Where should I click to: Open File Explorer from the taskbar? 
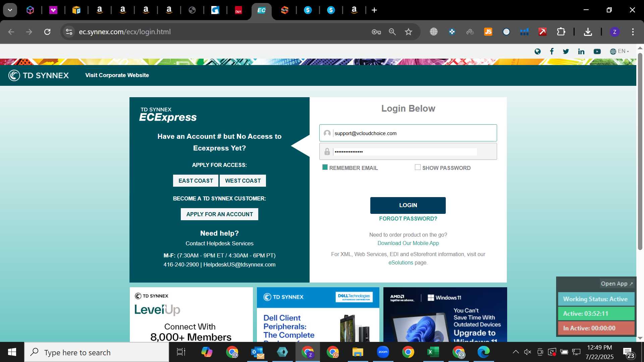358,352
